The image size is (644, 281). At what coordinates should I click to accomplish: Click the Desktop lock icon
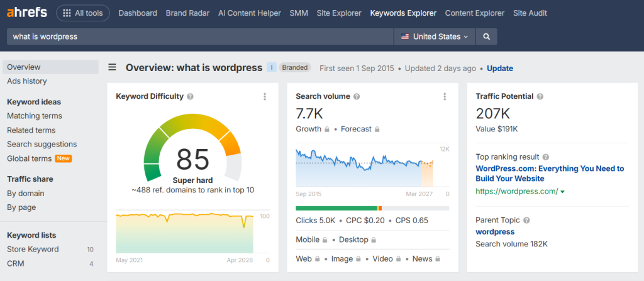pyautogui.click(x=374, y=240)
